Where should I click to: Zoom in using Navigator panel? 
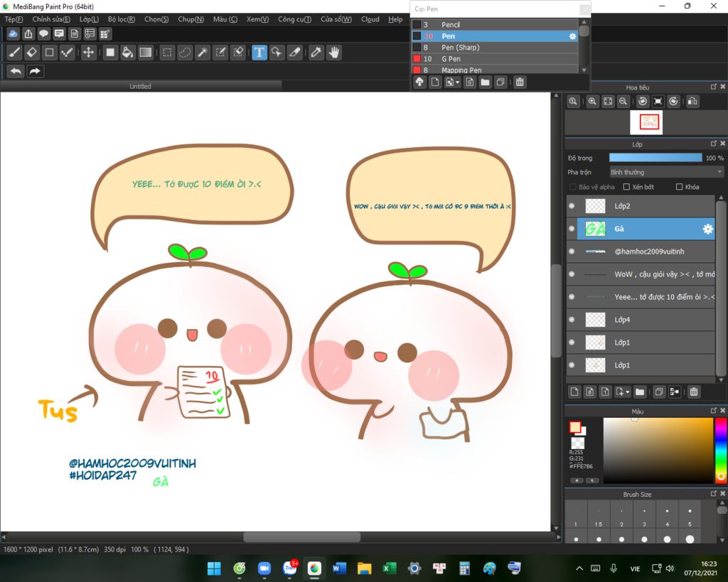pyautogui.click(x=592, y=101)
